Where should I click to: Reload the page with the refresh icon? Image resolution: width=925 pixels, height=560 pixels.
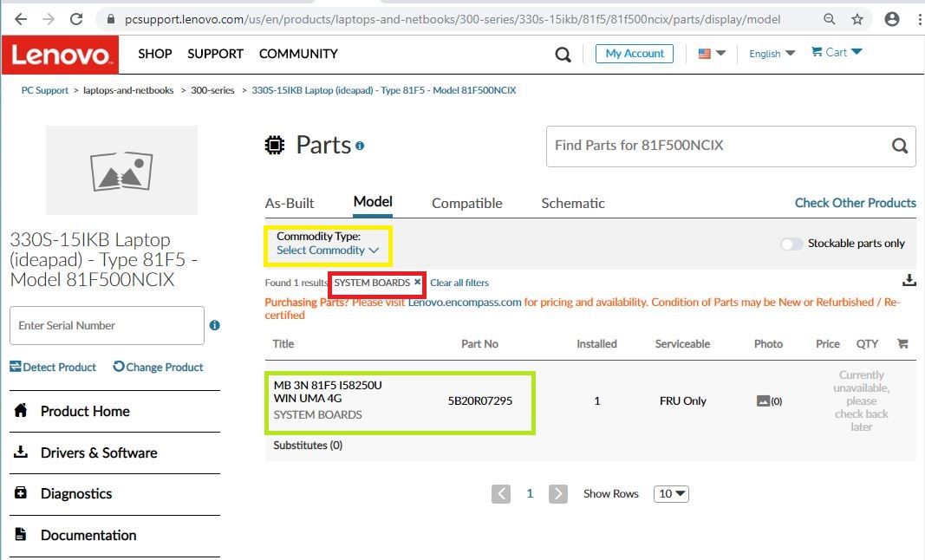(76, 19)
